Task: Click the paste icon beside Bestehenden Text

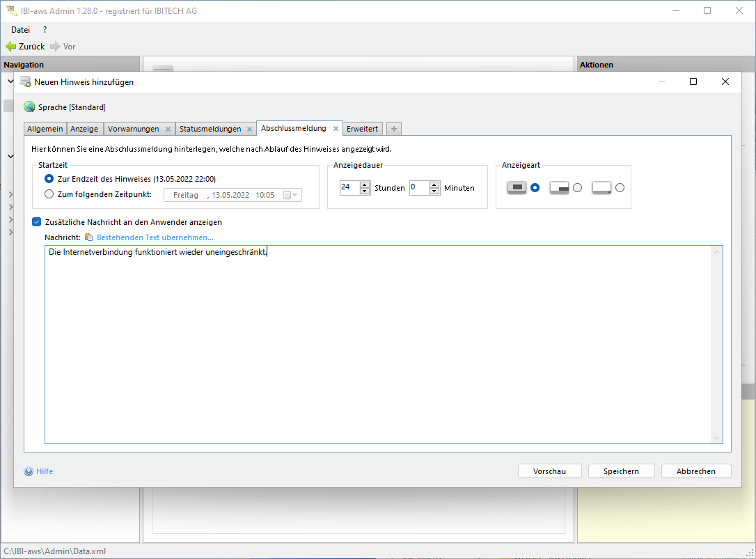Action: pyautogui.click(x=88, y=237)
